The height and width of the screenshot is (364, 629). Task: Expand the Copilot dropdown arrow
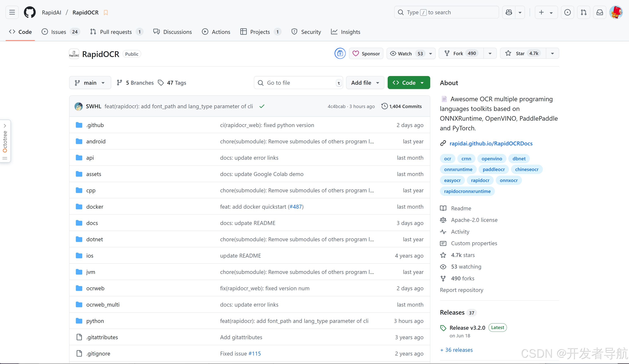pos(520,12)
